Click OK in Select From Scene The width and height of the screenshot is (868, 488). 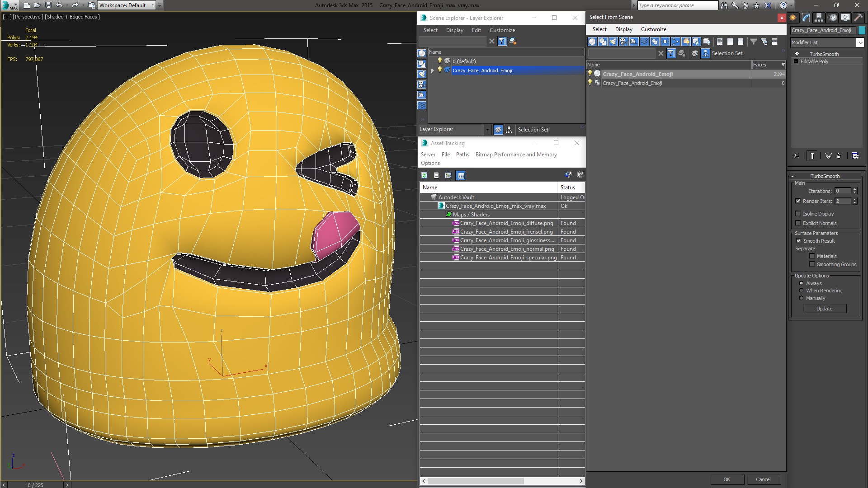(726, 479)
